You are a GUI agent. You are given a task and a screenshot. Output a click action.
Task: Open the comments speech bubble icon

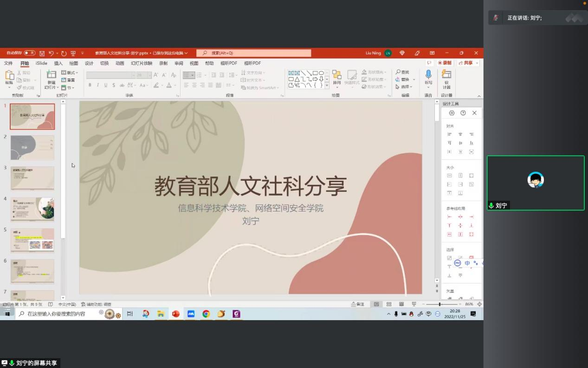point(429,63)
